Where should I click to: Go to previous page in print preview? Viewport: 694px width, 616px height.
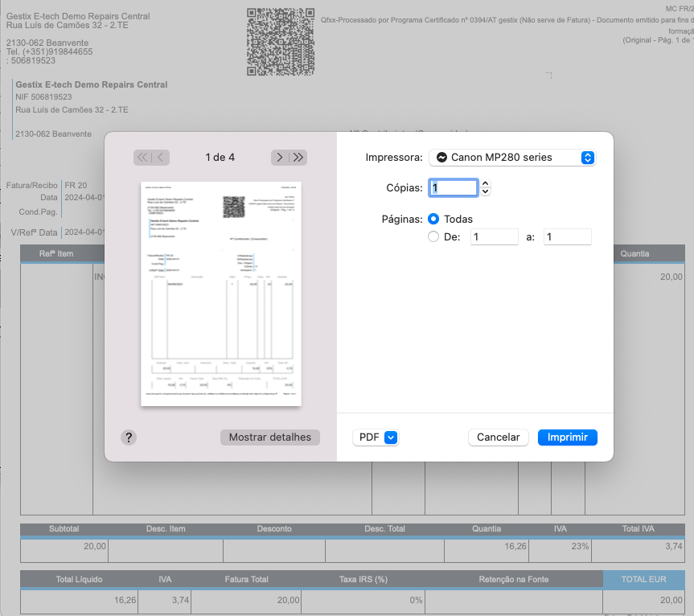point(161,158)
